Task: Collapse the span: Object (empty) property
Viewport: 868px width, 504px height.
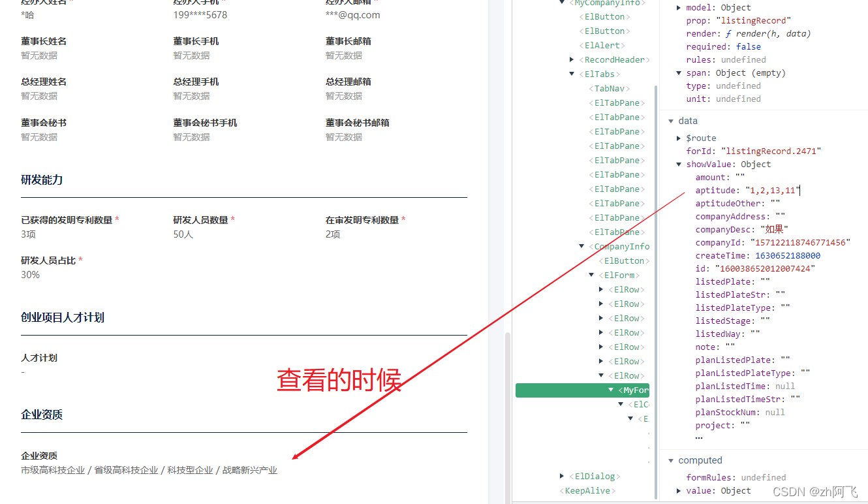Action: 679,72
